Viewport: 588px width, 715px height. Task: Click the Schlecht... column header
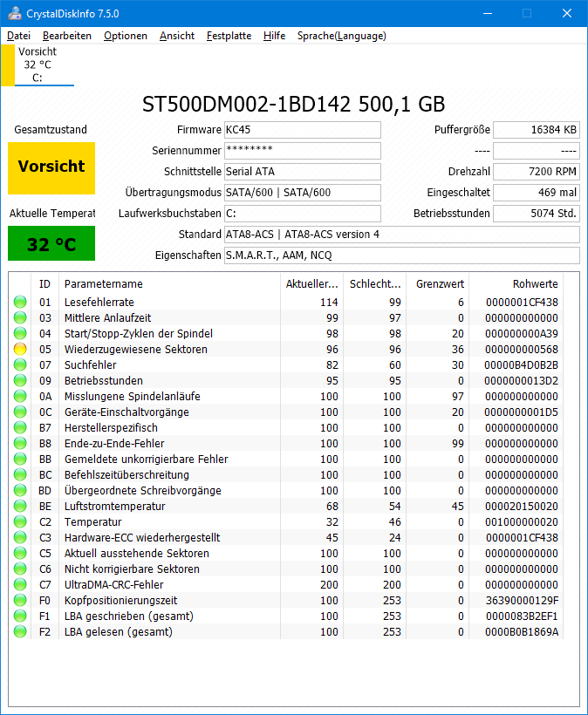pyautogui.click(x=375, y=283)
